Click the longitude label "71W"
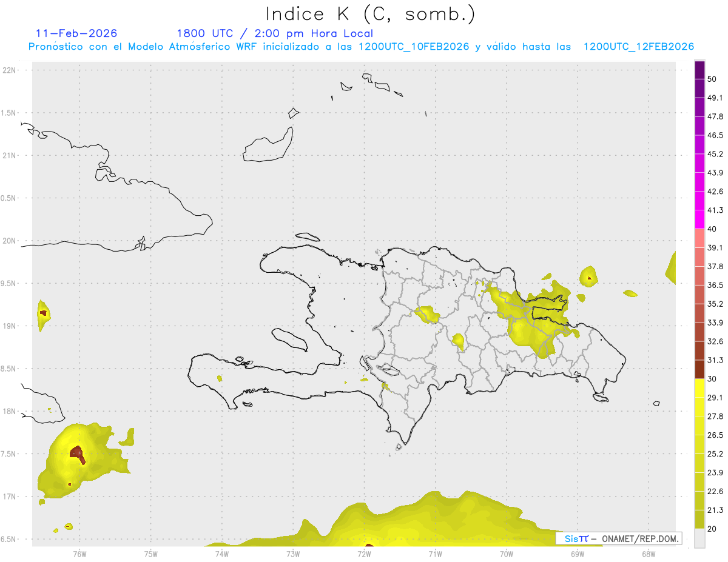The width and height of the screenshot is (728, 562). 435,554
